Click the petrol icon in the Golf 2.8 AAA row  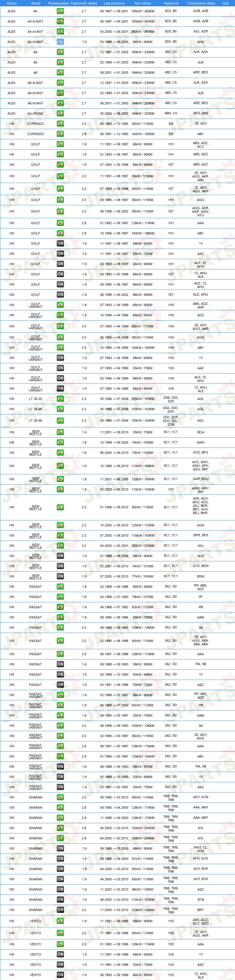(x=60, y=223)
